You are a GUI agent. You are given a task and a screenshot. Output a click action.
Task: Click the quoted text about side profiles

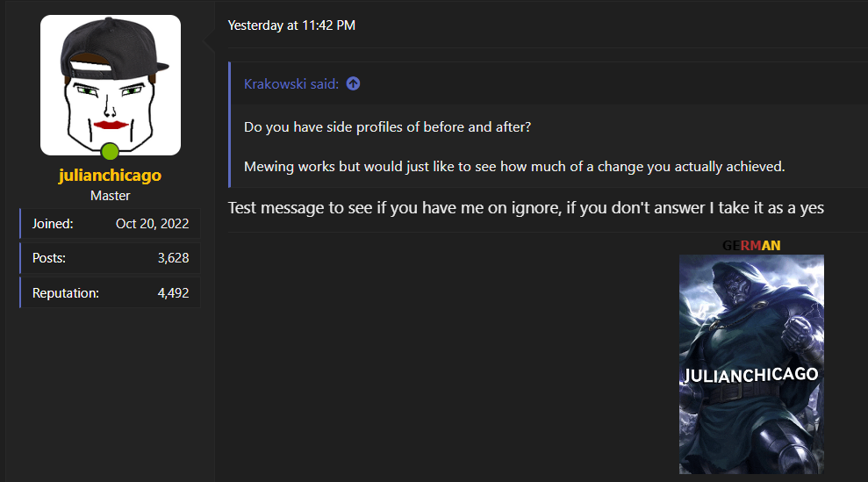(x=388, y=127)
